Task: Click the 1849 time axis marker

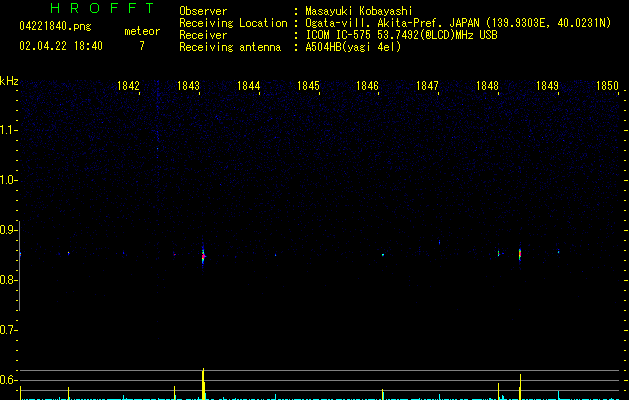Action: click(547, 86)
